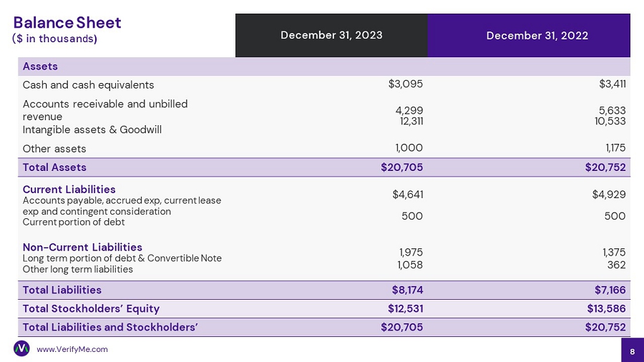This screenshot has width=644, height=362.
Task: Select the Intangible assets & Goodwill label
Action: tap(92, 129)
